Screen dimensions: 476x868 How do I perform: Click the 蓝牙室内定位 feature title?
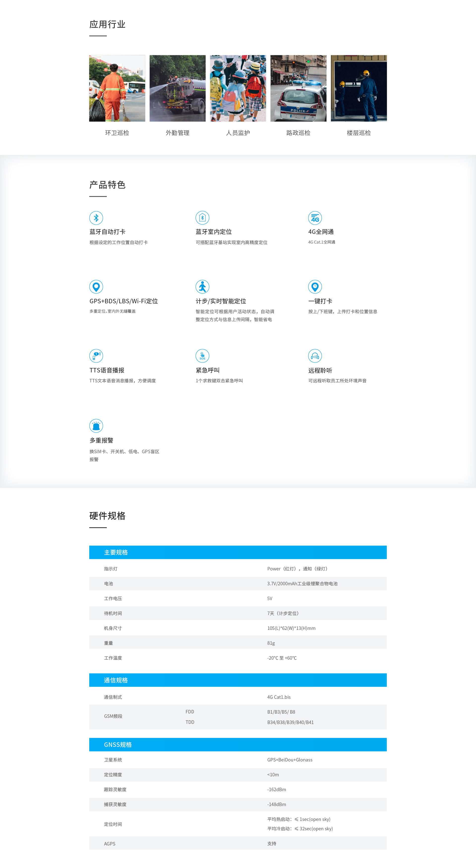(214, 232)
